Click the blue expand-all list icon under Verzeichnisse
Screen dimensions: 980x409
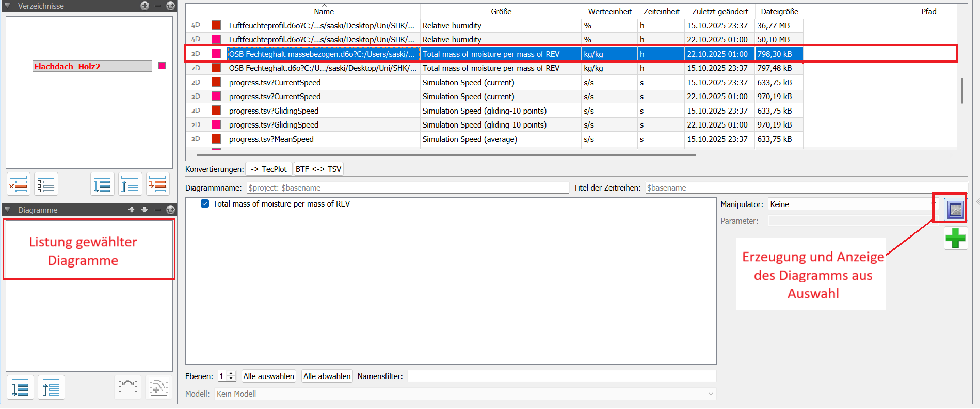[102, 184]
